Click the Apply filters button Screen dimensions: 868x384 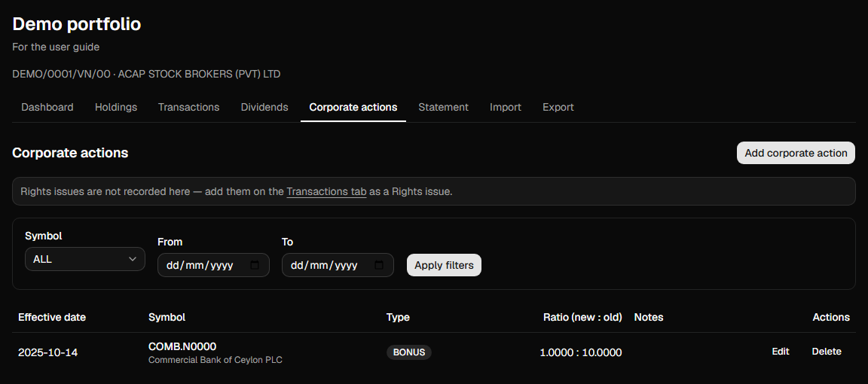point(444,265)
